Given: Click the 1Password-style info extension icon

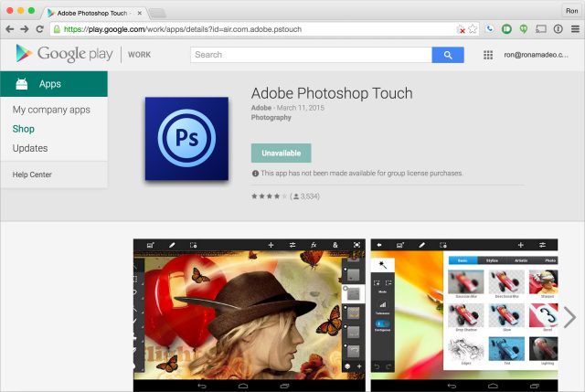Looking at the screenshot, I should pos(558,29).
